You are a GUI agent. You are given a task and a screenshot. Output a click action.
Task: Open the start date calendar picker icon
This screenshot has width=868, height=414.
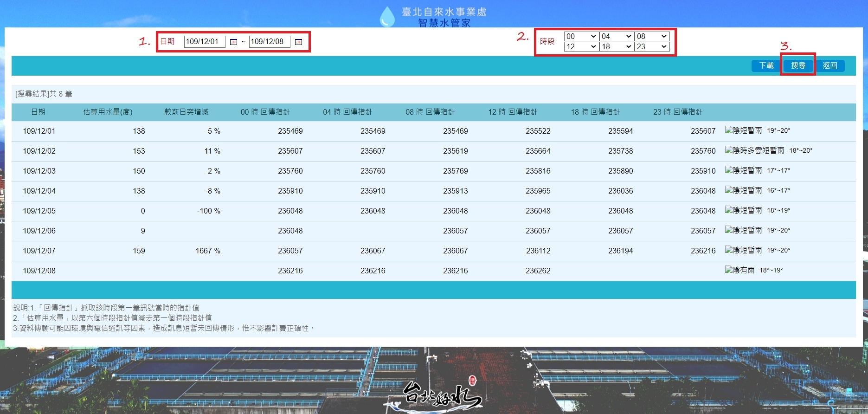click(x=233, y=42)
